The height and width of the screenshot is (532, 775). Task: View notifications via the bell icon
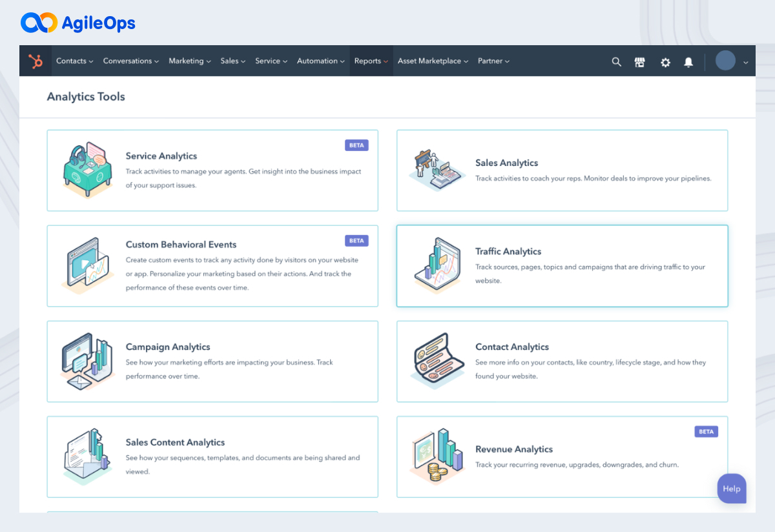tap(688, 62)
